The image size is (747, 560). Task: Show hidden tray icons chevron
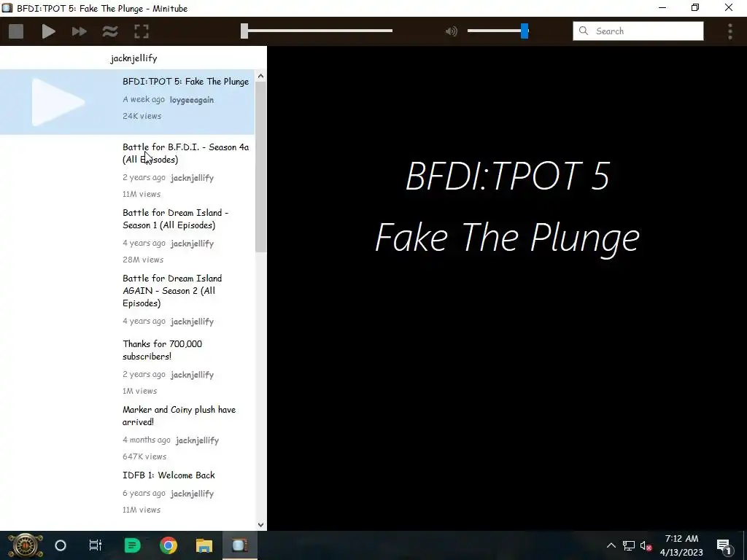click(611, 545)
